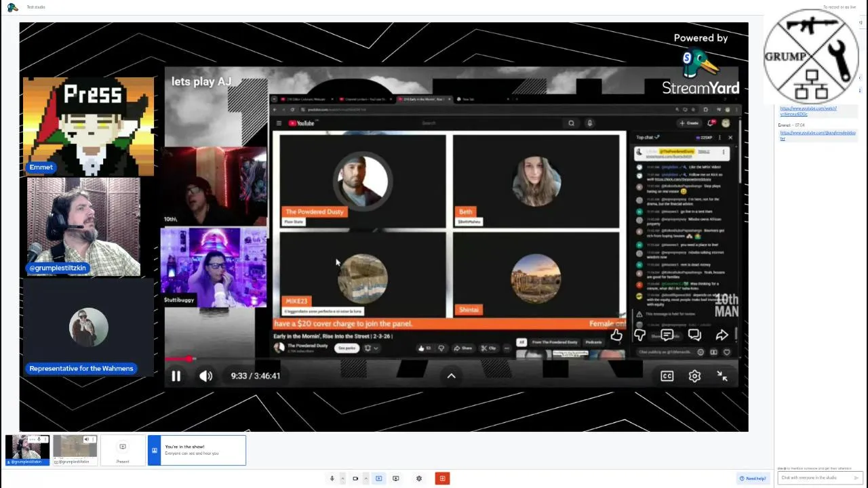
Task: Open the YouTube hamburger menu in shared browser
Action: [x=279, y=123]
